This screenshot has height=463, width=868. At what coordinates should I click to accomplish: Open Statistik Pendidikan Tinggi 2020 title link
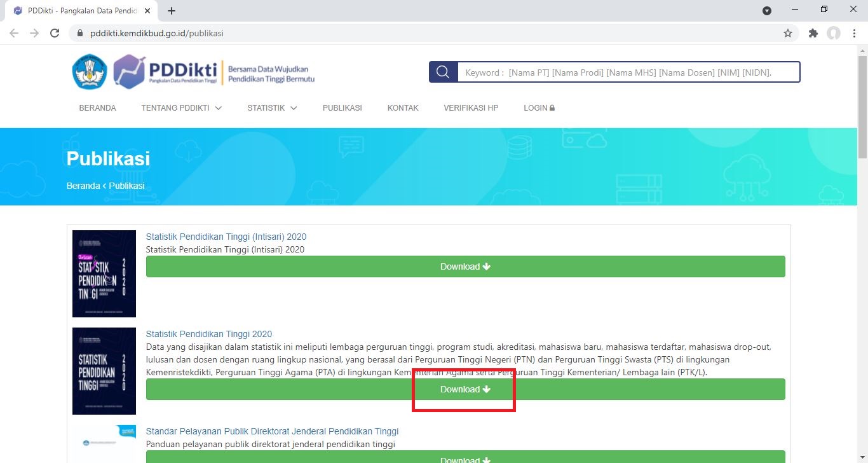[x=209, y=334]
